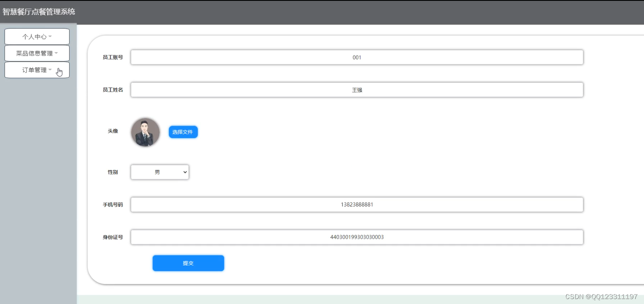Click the 员工账号 label
Screen dimensions: 644x304
pyautogui.click(x=113, y=57)
